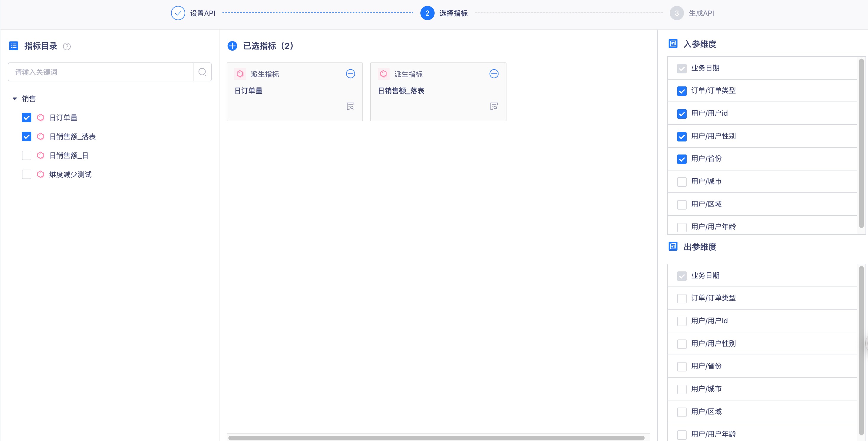
Task: Click hexagon icon beside 日销售额_日 in tree
Action: coord(41,155)
